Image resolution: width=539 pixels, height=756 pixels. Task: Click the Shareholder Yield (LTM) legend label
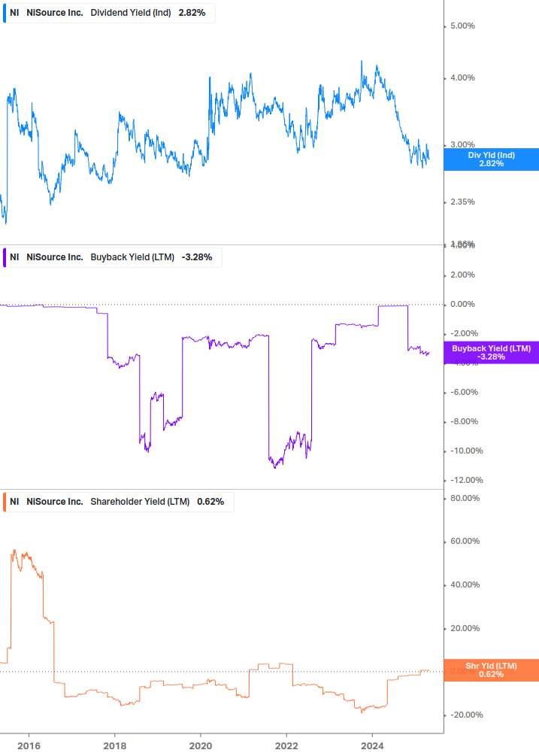click(x=140, y=502)
